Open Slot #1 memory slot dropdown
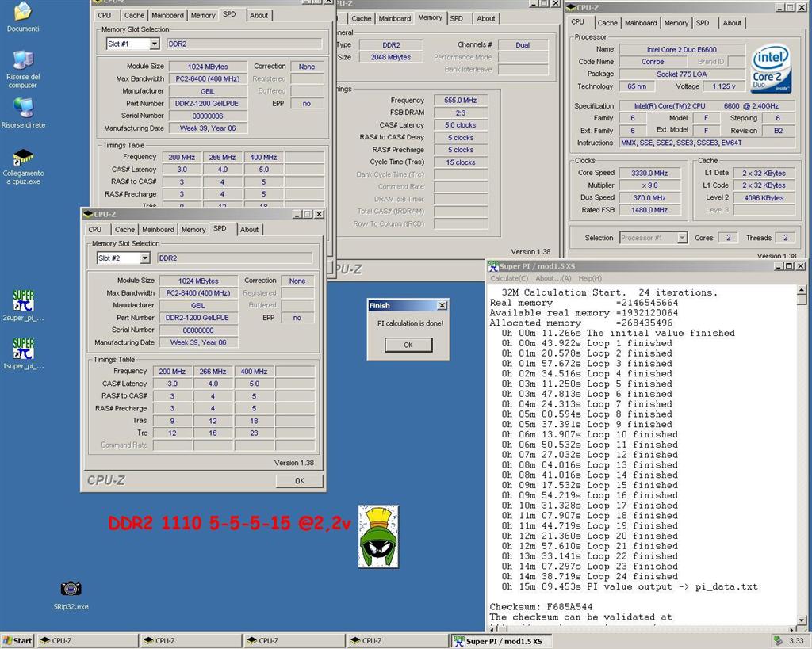The image size is (812, 649). 155,44
